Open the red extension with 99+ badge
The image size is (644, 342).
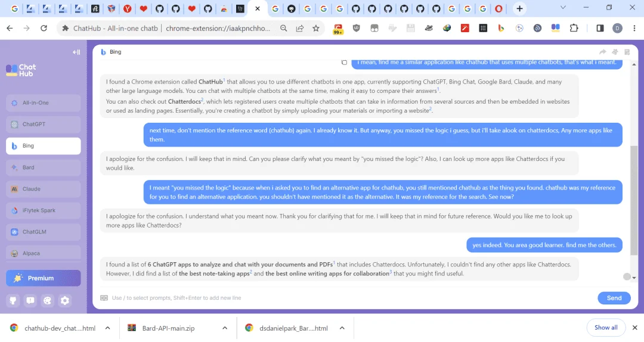(338, 29)
